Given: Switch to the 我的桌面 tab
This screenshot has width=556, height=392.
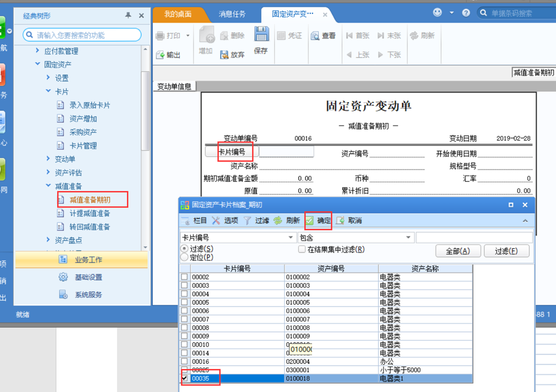Looking at the screenshot, I should tap(178, 14).
